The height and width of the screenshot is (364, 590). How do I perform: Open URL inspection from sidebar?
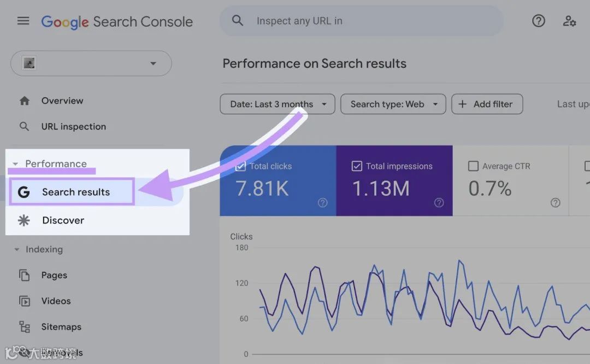(73, 127)
